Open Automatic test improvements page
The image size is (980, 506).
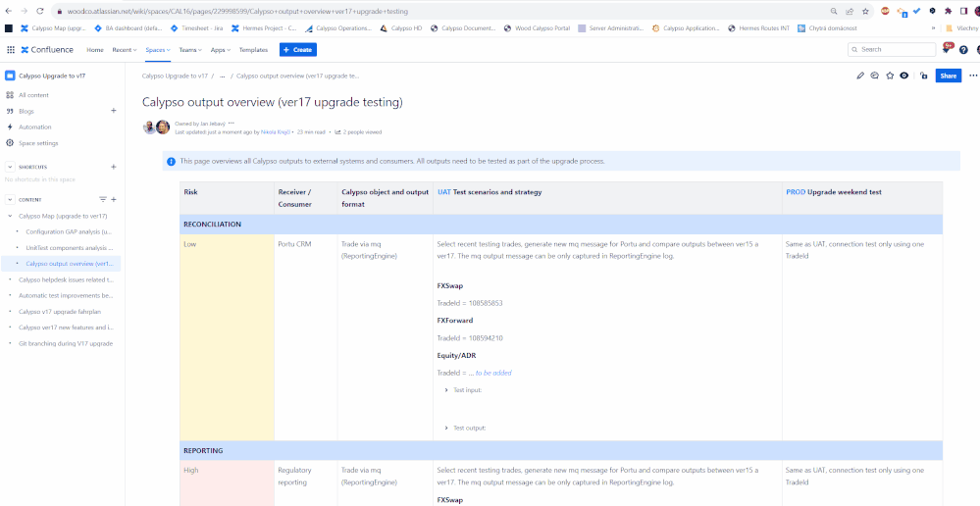(x=66, y=295)
